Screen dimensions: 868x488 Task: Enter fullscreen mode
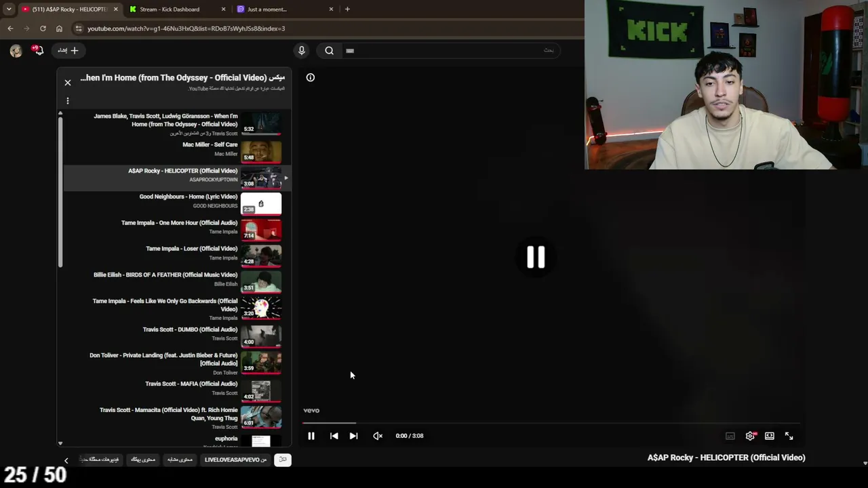[789, 436]
